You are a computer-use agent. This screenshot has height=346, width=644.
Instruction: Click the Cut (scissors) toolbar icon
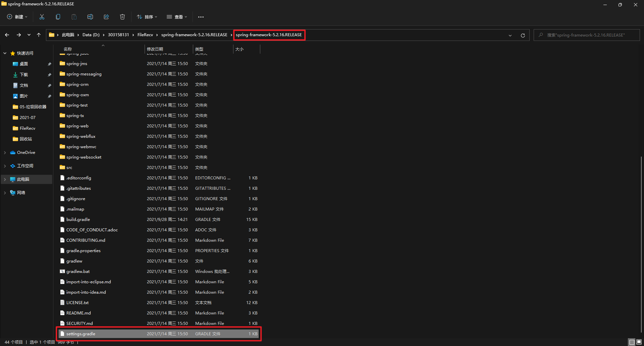click(42, 17)
